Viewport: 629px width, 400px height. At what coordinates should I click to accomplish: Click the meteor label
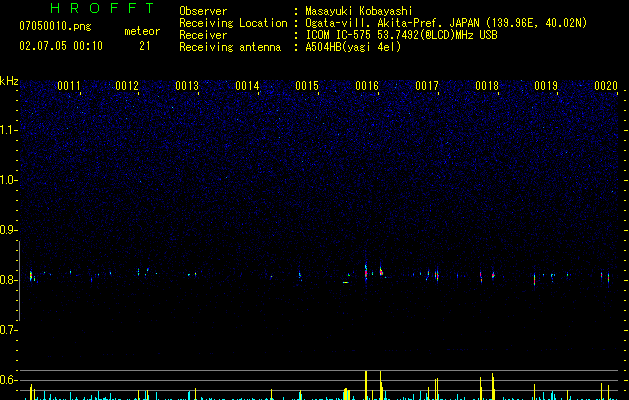point(142,31)
